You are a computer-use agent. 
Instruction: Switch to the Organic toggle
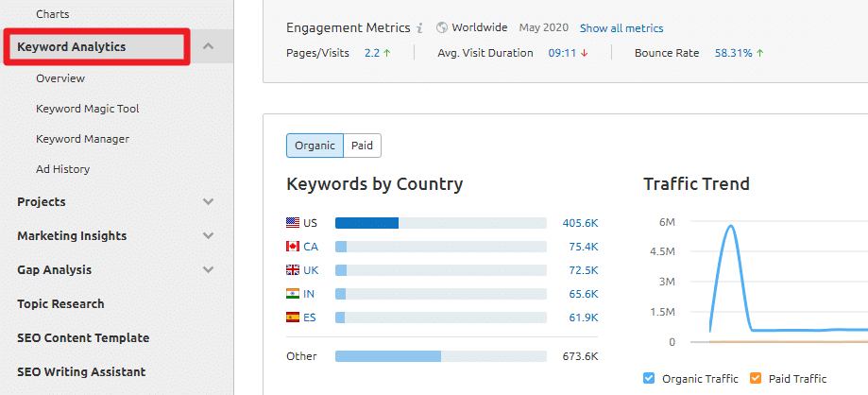(315, 146)
